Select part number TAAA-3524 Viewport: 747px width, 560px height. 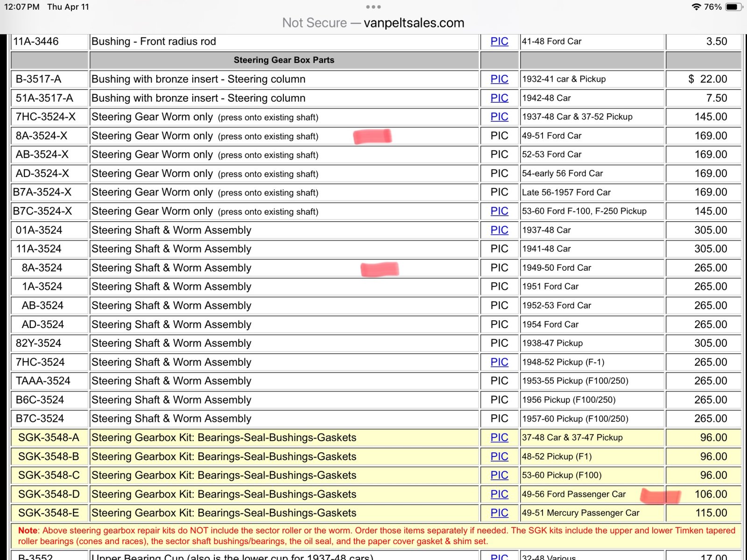(x=43, y=381)
